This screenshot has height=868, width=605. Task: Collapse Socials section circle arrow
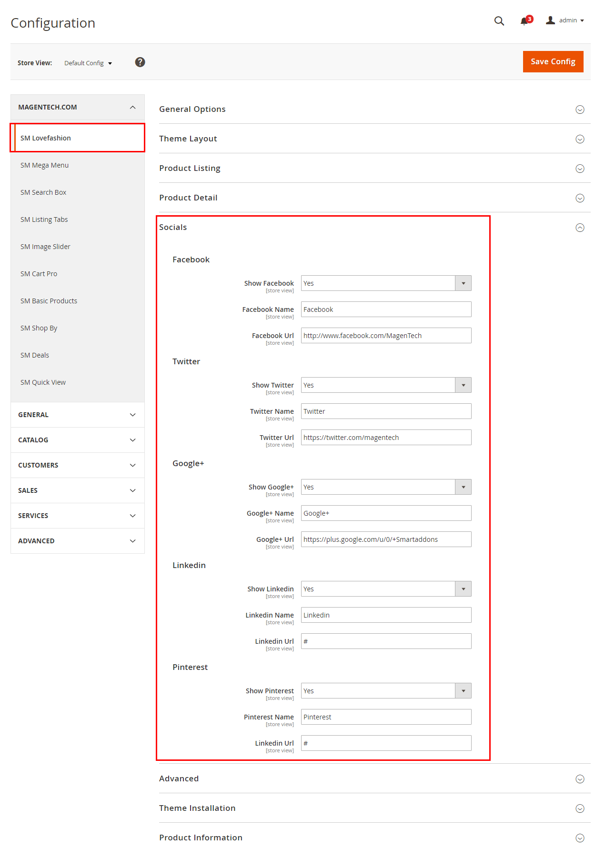click(580, 228)
